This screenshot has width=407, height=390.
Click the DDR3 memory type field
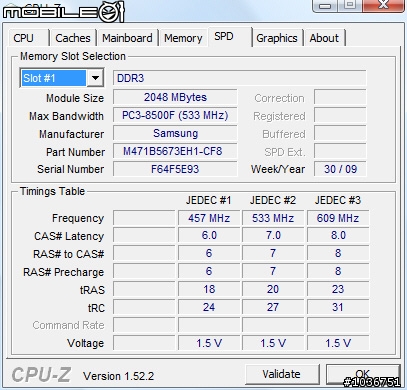pyautogui.click(x=239, y=78)
